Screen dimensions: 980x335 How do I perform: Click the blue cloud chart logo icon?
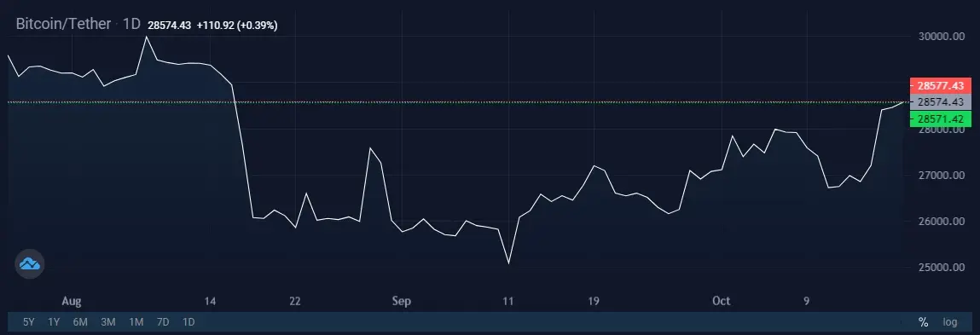(x=29, y=263)
